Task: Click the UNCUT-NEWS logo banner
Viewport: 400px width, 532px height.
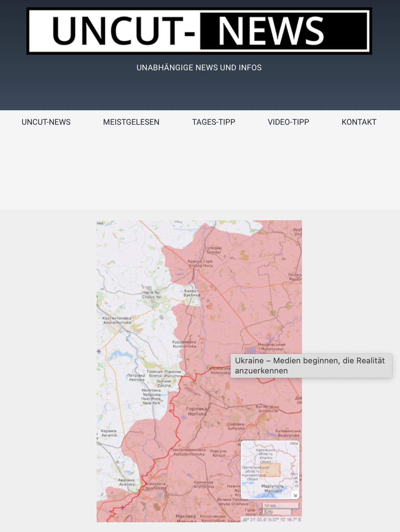Action: coord(199,31)
